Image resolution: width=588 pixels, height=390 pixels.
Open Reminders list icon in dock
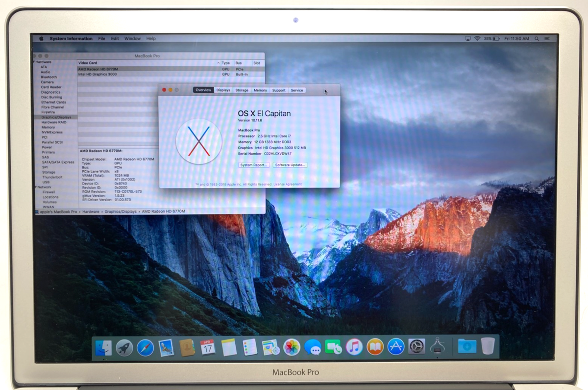(x=250, y=347)
